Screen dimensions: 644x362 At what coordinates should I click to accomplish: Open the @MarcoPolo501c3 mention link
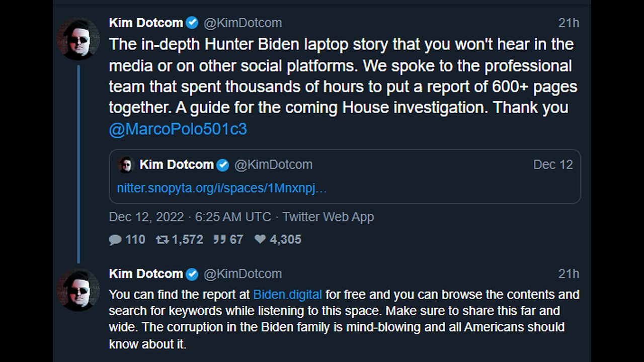[178, 129]
